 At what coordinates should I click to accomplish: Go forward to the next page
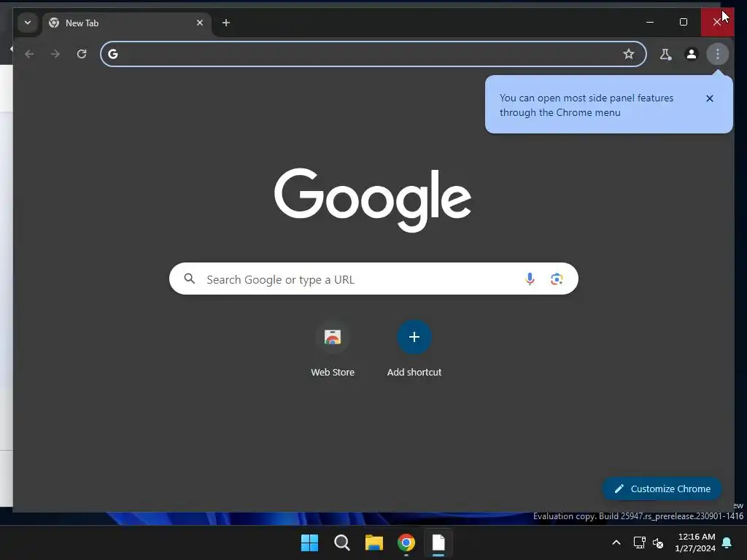(55, 54)
